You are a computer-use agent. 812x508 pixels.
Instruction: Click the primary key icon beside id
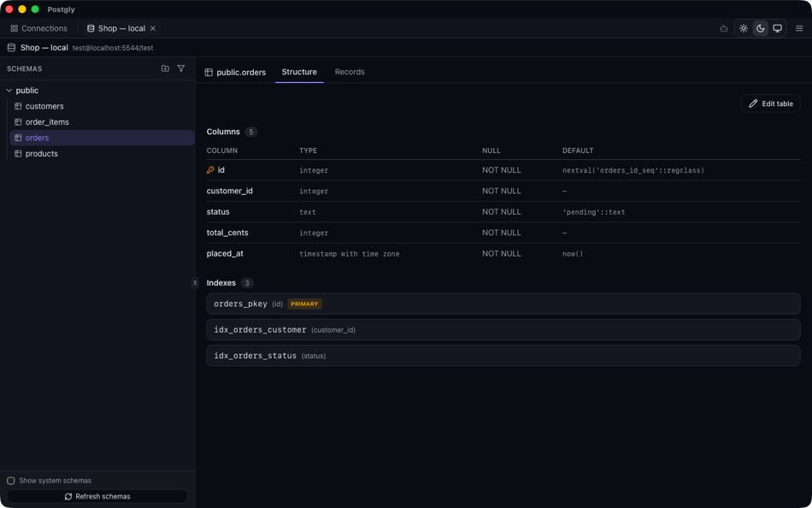point(210,170)
